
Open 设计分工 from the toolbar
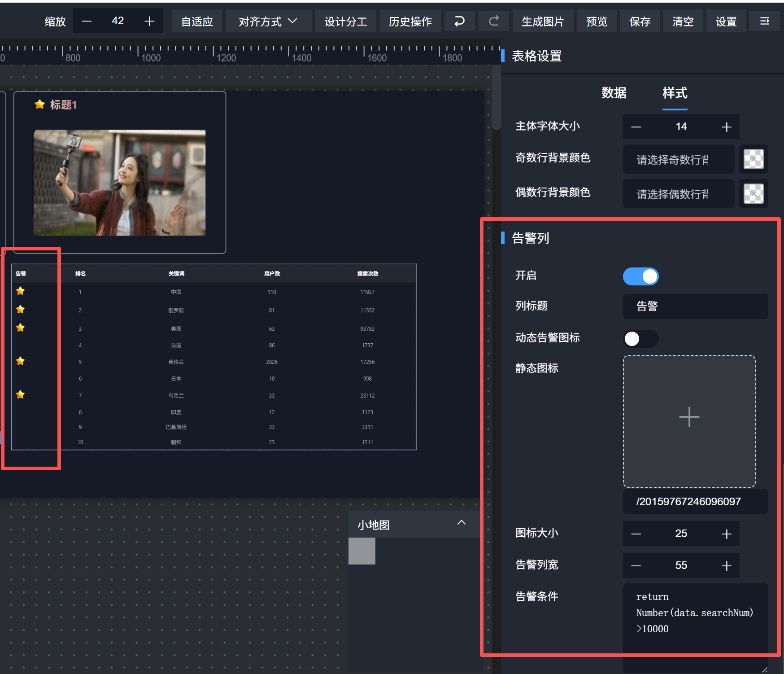coord(346,21)
